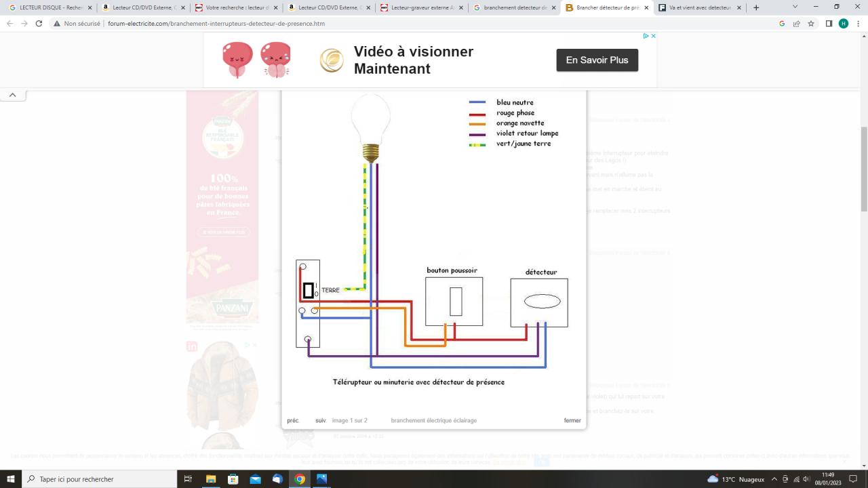Click the rouge phase legend label
Viewport: 868px width, 488px height.
(515, 113)
